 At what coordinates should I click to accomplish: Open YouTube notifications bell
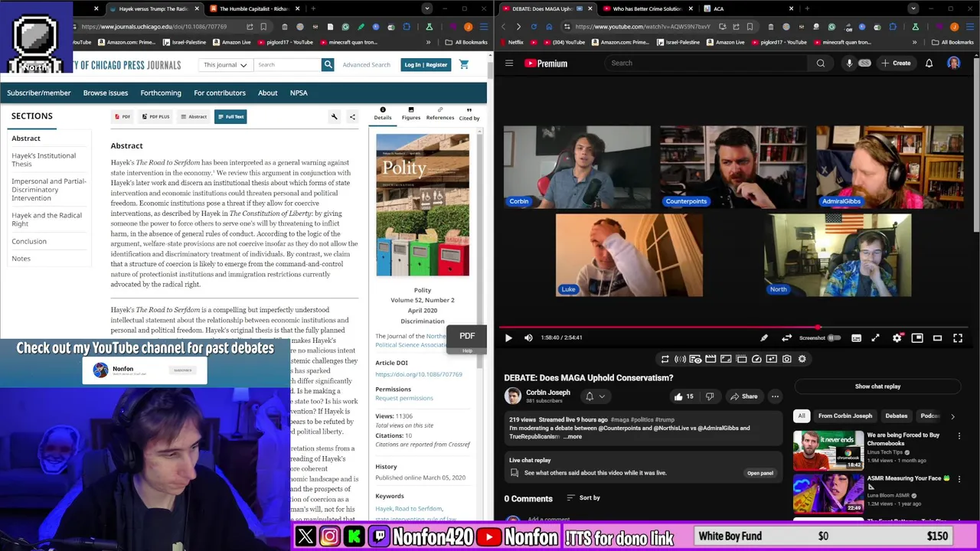[929, 64]
